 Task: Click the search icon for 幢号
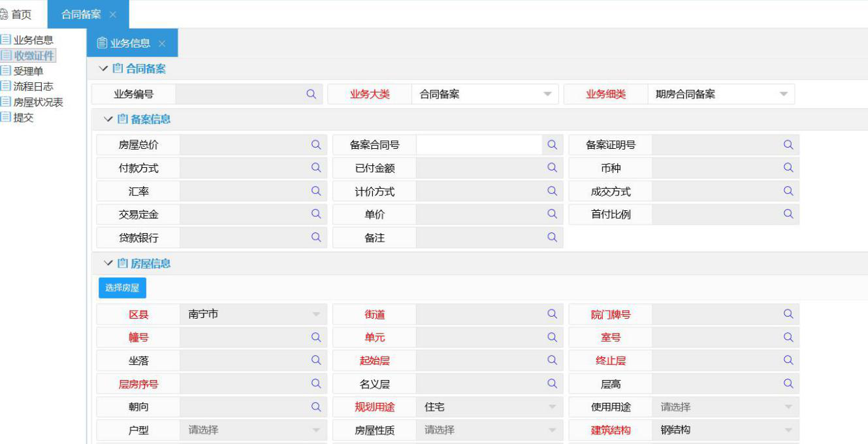[316, 338]
